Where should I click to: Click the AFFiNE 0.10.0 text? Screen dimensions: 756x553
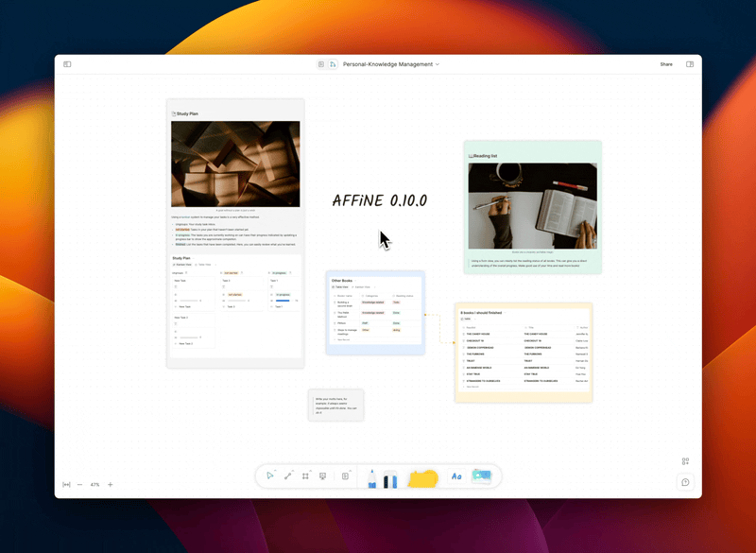380,200
